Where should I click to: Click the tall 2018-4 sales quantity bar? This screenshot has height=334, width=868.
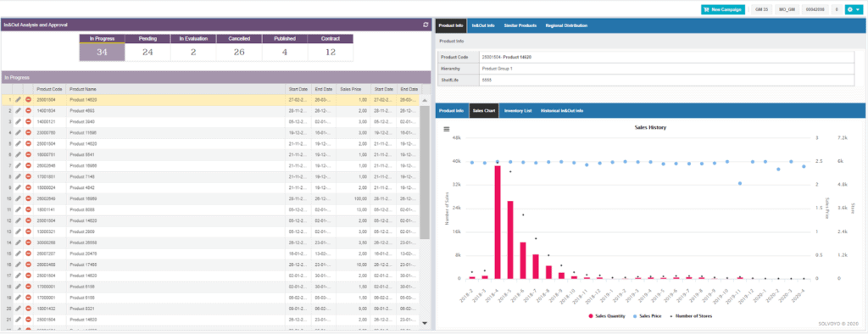click(497, 222)
